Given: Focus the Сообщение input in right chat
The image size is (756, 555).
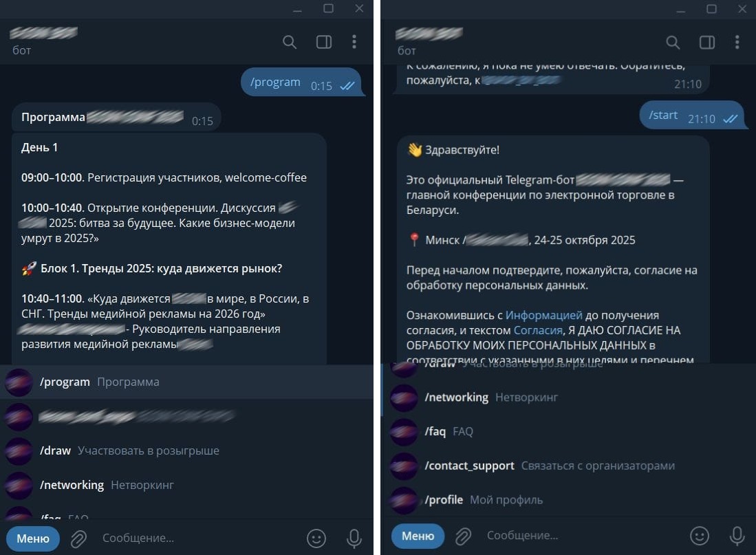Looking at the screenshot, I should point(579,536).
